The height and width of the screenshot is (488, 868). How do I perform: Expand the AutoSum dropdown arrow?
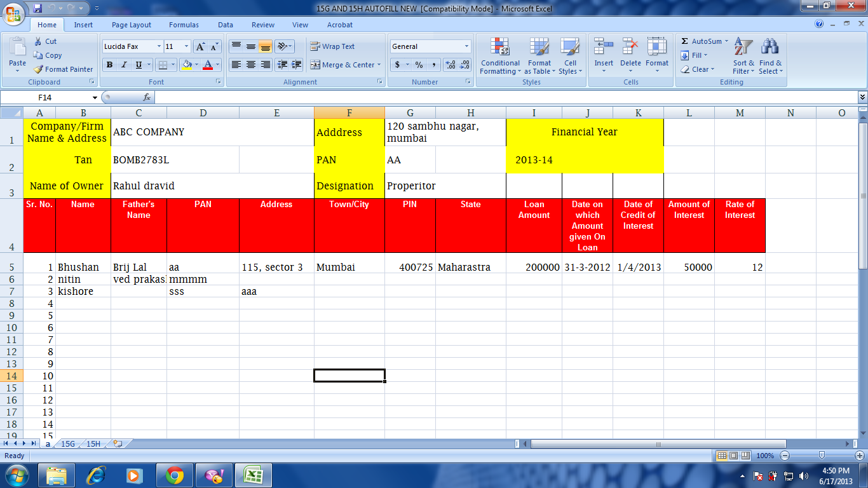[726, 41]
